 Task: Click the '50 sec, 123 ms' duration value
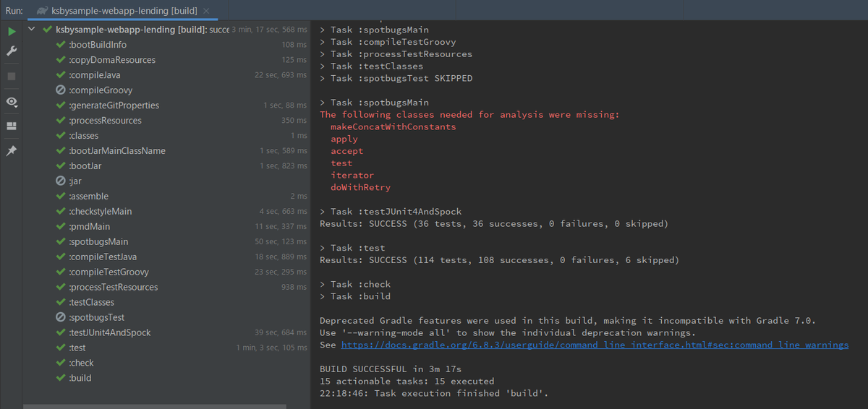(281, 242)
